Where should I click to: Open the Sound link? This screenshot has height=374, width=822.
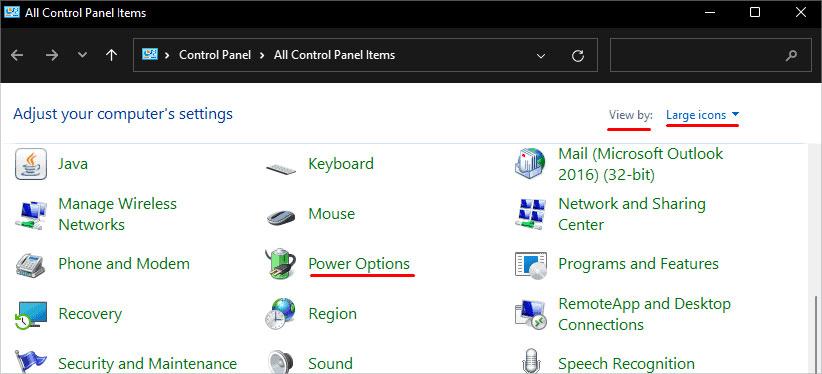tap(330, 364)
